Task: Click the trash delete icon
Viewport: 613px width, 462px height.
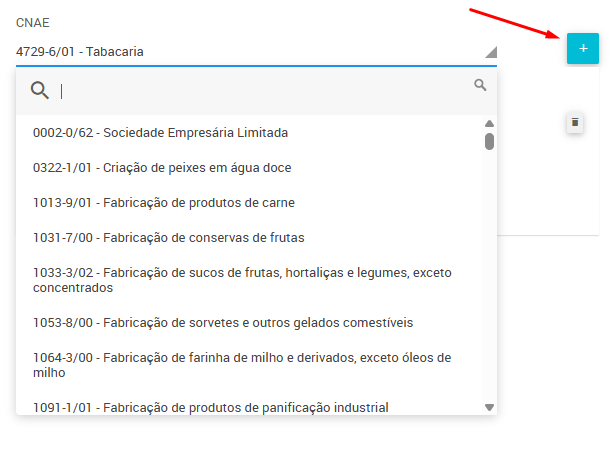Action: [574, 123]
